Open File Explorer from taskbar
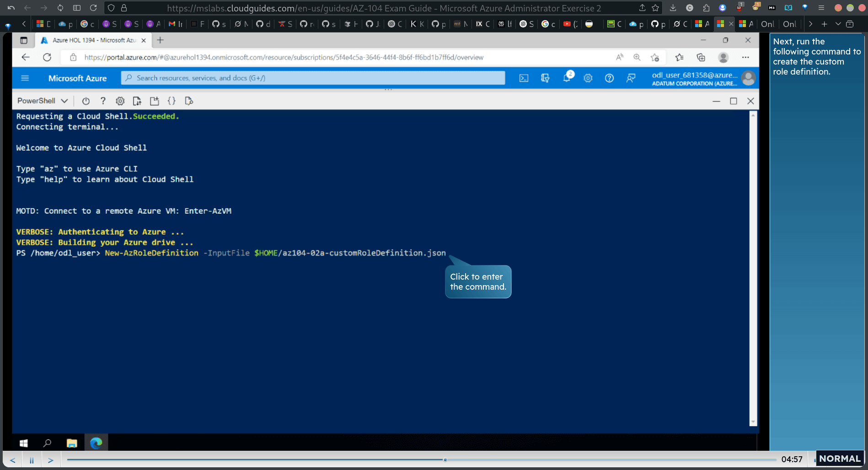868x470 pixels. (71, 443)
